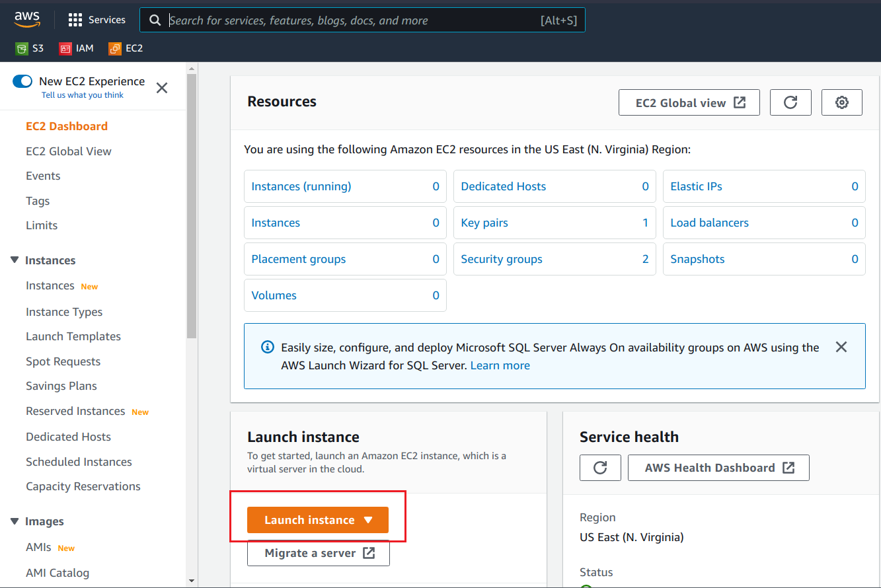
Task: Toggle New EC2 Experience switch
Action: (x=22, y=81)
